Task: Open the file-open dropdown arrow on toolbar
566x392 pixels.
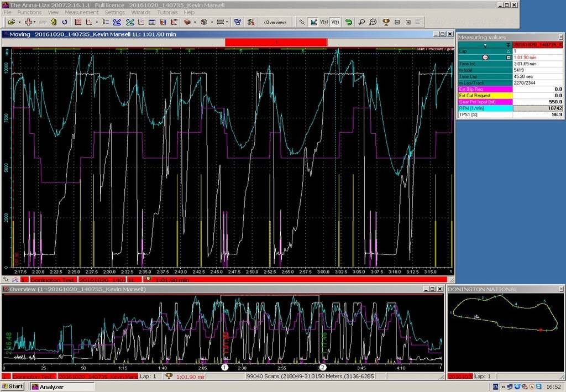Action: pyautogui.click(x=19, y=22)
